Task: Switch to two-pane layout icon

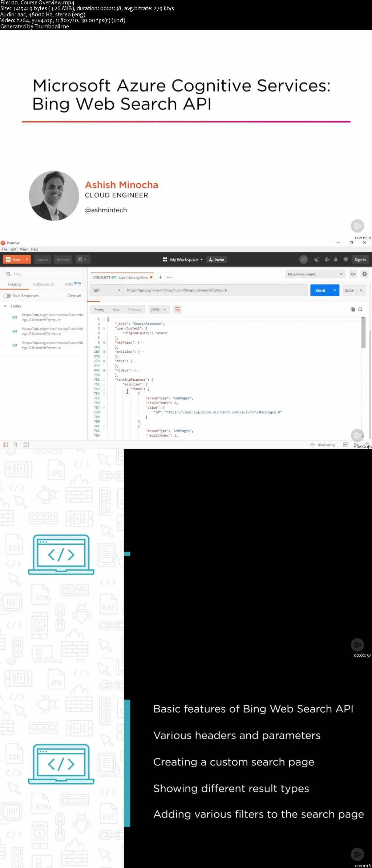Action: click(345, 445)
